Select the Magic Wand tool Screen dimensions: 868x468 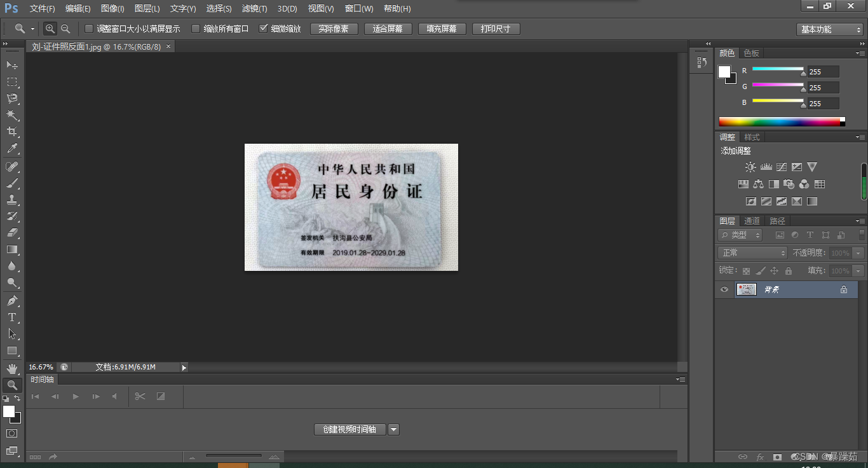point(12,115)
